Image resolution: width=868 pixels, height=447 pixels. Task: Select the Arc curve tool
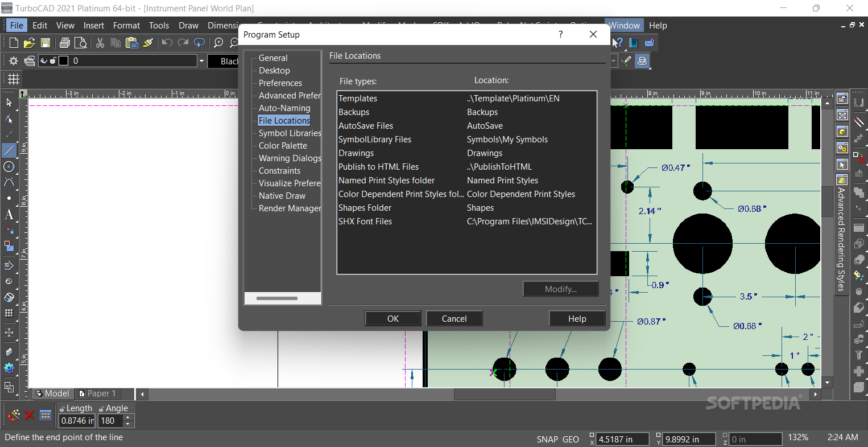[x=9, y=182]
